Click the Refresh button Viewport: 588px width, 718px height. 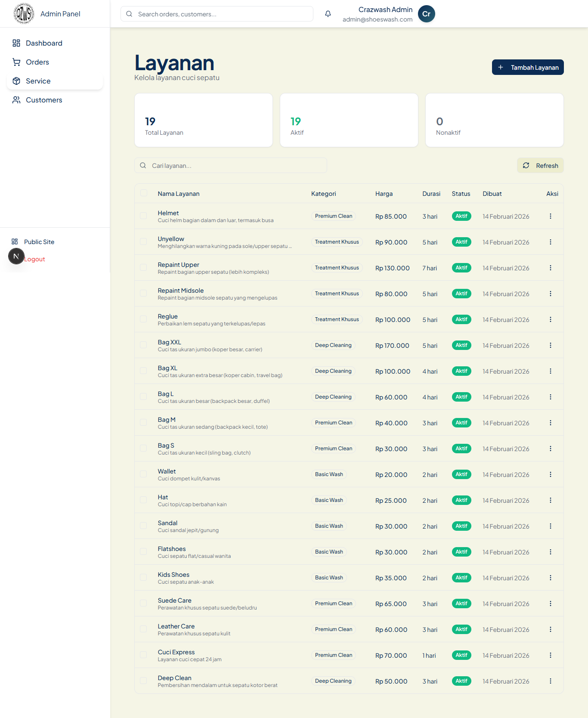pos(540,165)
